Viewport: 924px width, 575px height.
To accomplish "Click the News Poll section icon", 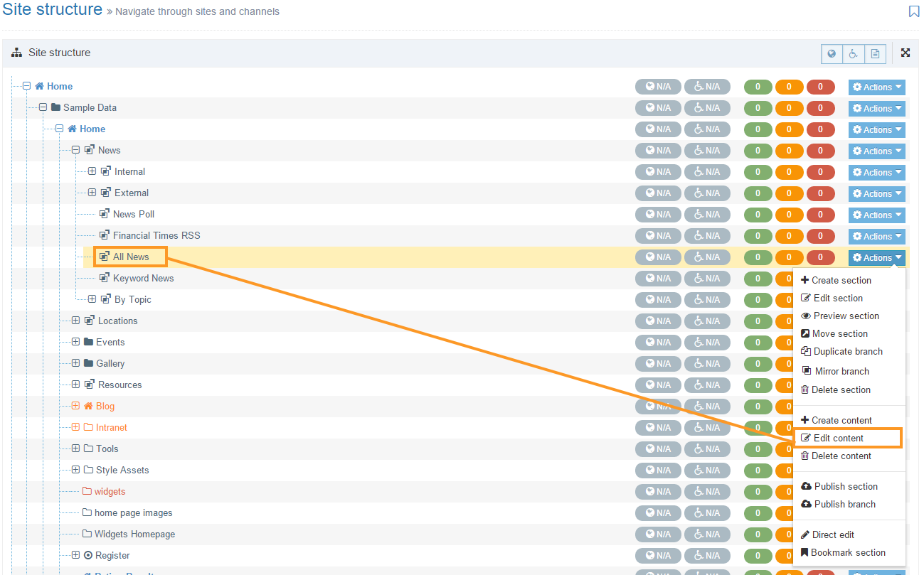I will 105,214.
